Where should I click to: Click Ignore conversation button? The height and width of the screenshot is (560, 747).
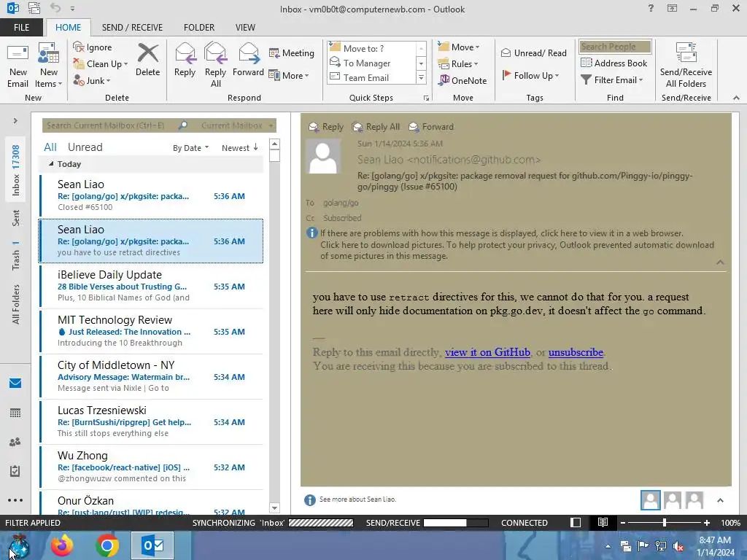93,47
